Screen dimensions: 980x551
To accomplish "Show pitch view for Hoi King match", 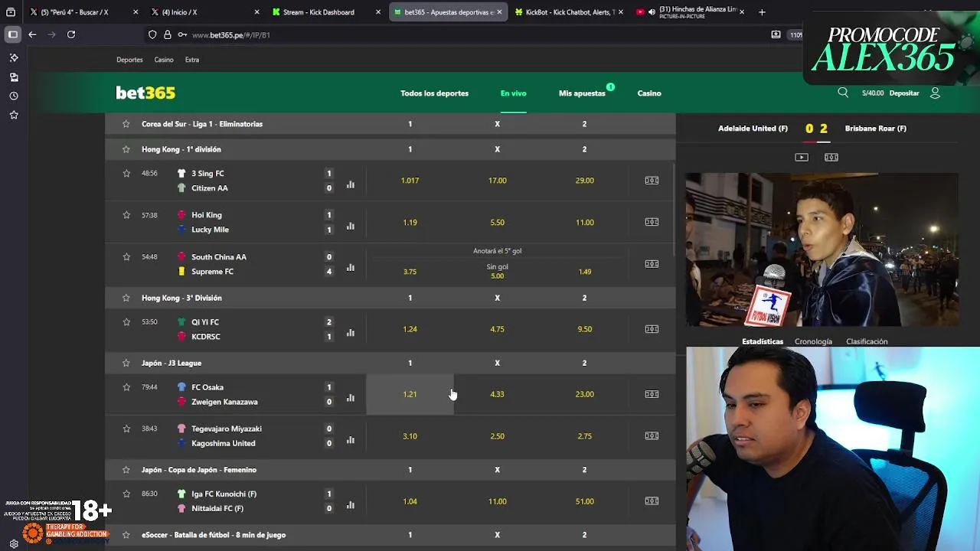I will click(652, 222).
